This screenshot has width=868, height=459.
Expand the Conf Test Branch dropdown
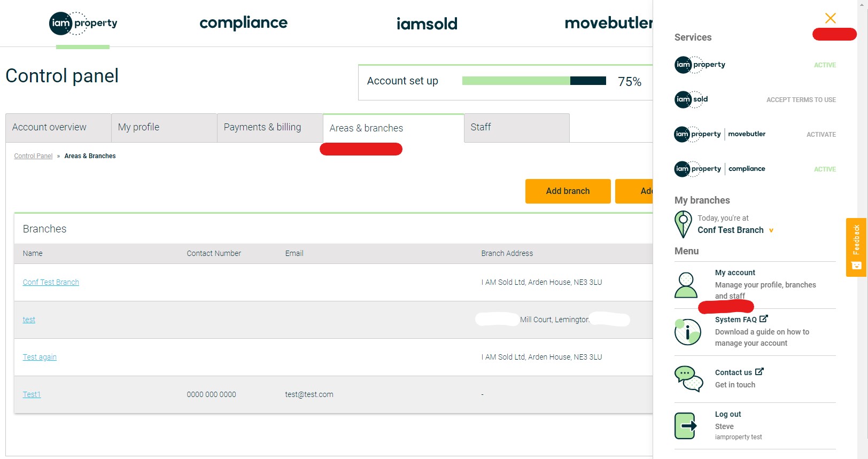point(771,230)
